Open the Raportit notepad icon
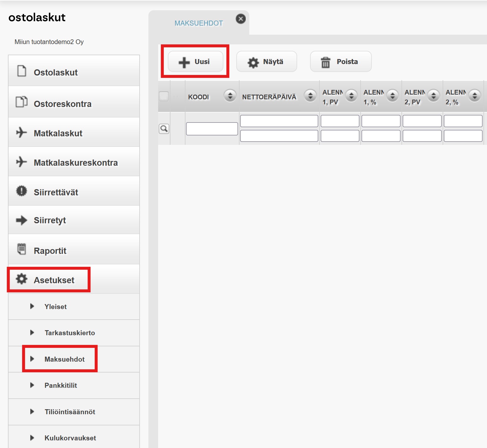The image size is (487, 448). pyautogui.click(x=21, y=249)
